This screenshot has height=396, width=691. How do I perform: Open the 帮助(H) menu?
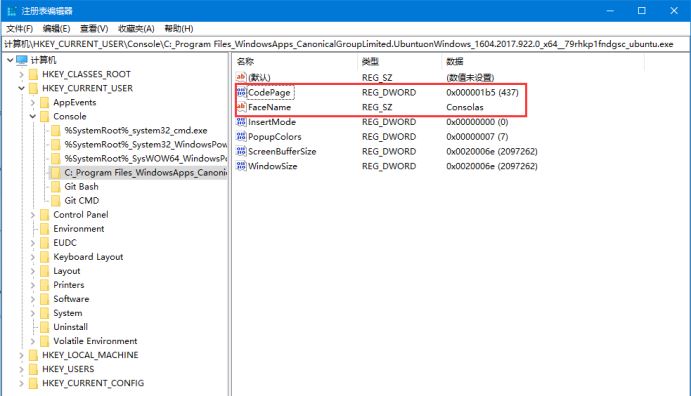tap(178, 29)
